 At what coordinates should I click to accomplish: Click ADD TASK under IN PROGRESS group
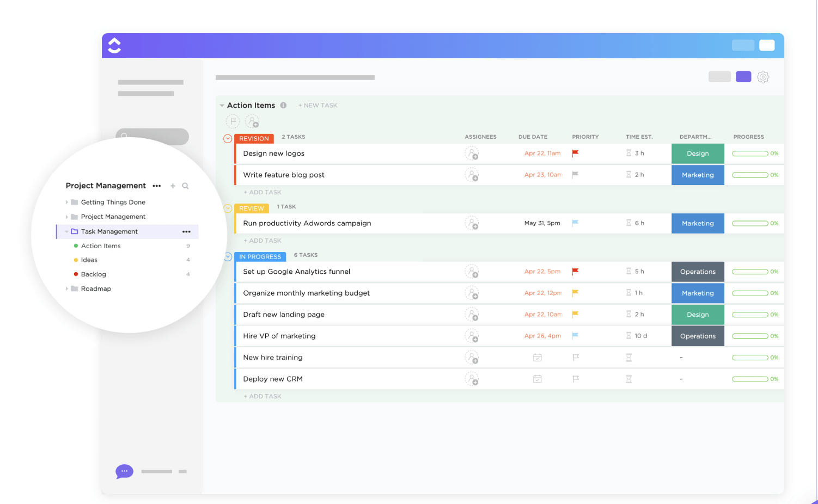263,397
